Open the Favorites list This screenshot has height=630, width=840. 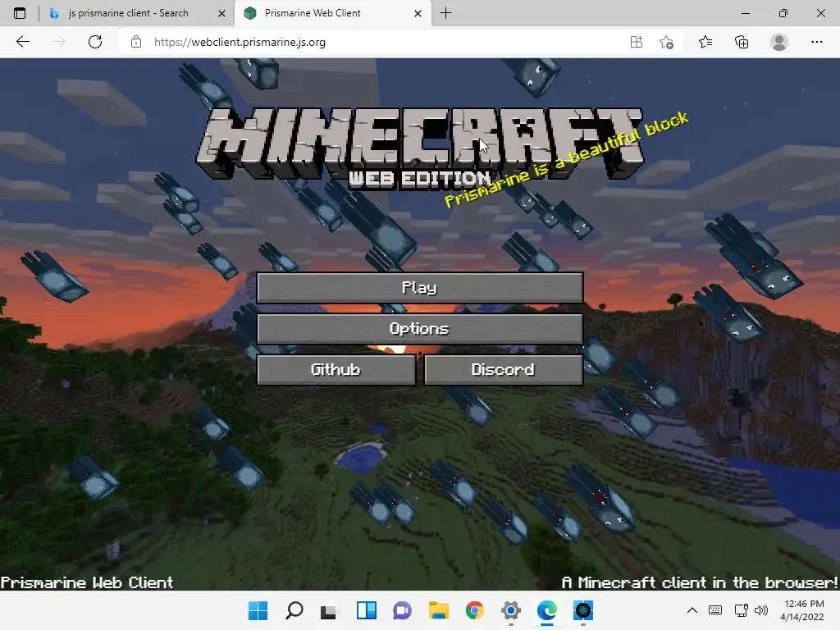pyautogui.click(x=705, y=42)
